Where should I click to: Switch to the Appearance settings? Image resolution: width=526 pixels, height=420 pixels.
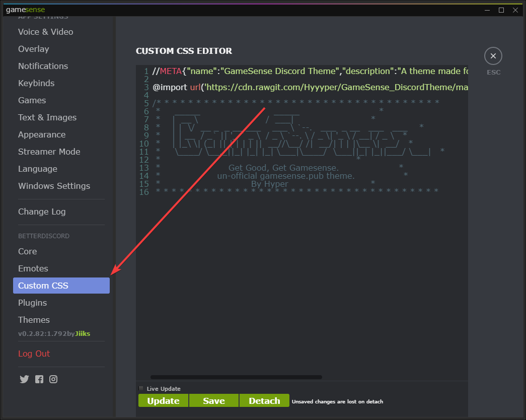pos(42,134)
